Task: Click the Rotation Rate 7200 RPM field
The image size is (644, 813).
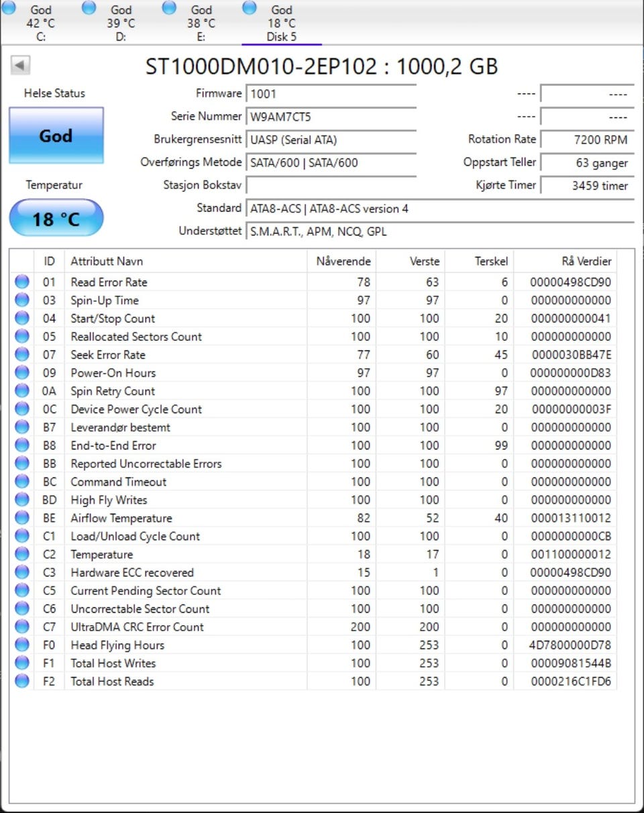Action: tap(587, 140)
